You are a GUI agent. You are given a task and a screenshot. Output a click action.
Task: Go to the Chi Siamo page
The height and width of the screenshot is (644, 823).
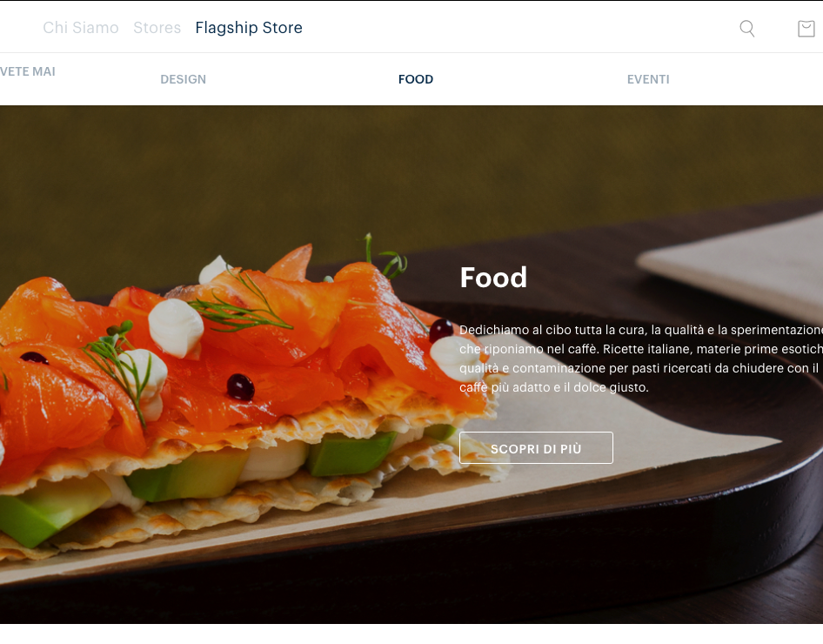[81, 27]
